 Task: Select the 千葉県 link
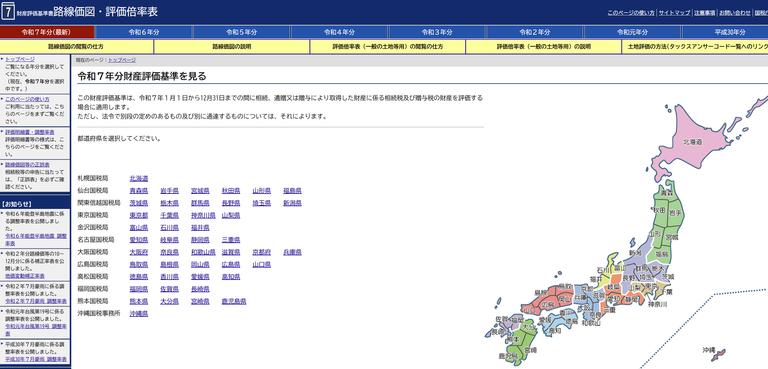pos(169,215)
